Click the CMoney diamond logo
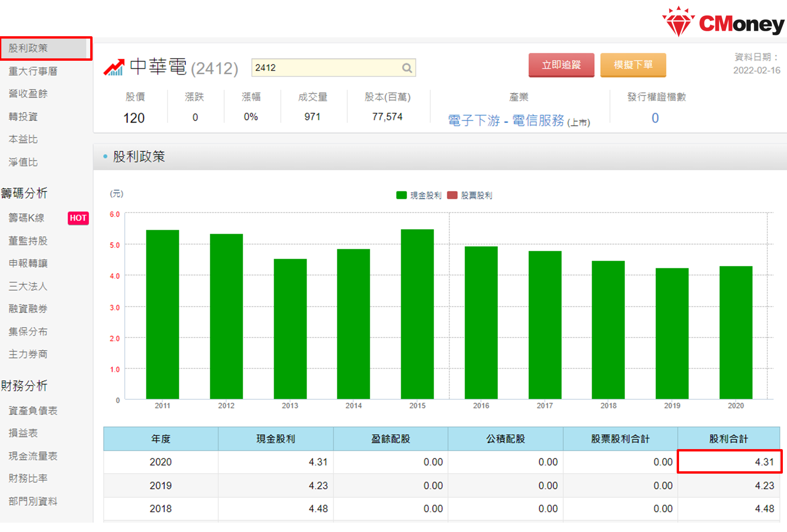Viewport: 787px width, 532px height. pos(678,21)
